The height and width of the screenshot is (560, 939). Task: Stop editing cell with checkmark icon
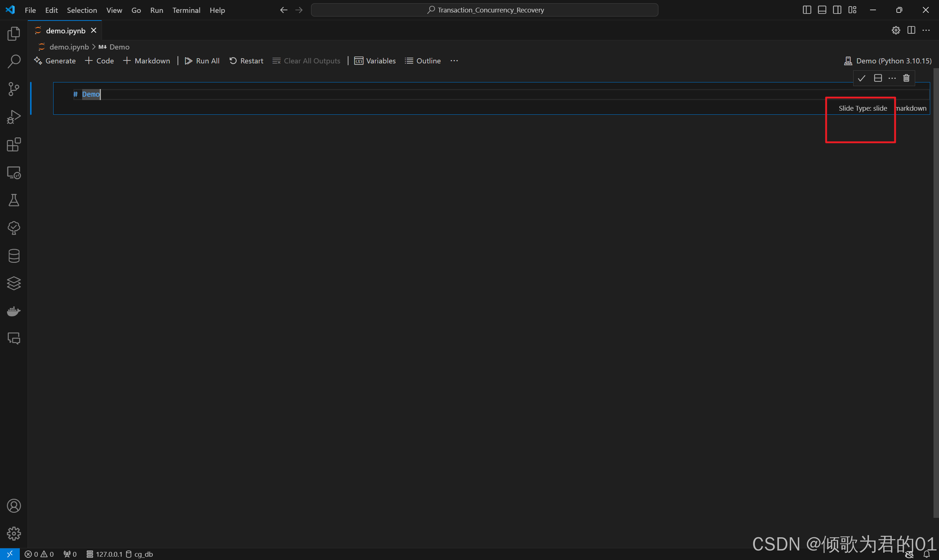click(862, 78)
